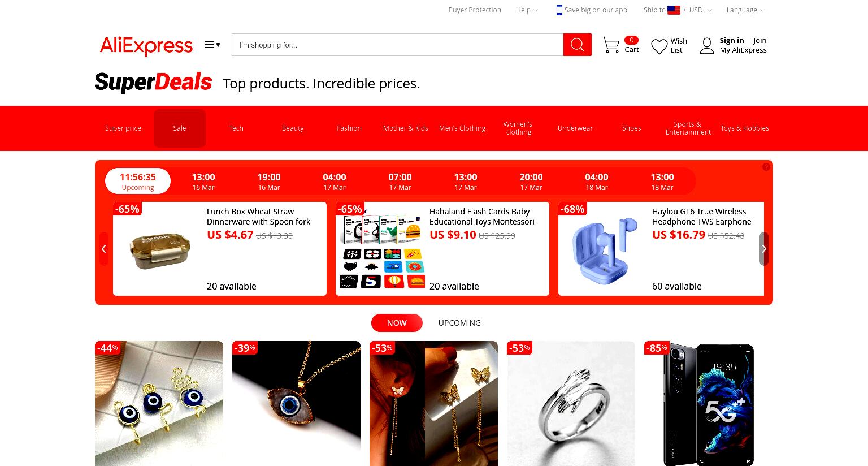The height and width of the screenshot is (466, 868).
Task: Click the mobile phone app icon
Action: [x=559, y=10]
